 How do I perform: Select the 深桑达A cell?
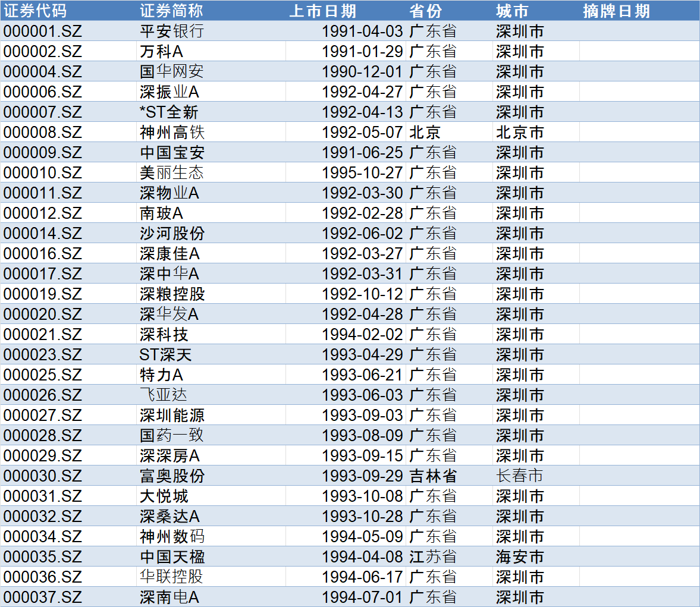pos(211,516)
